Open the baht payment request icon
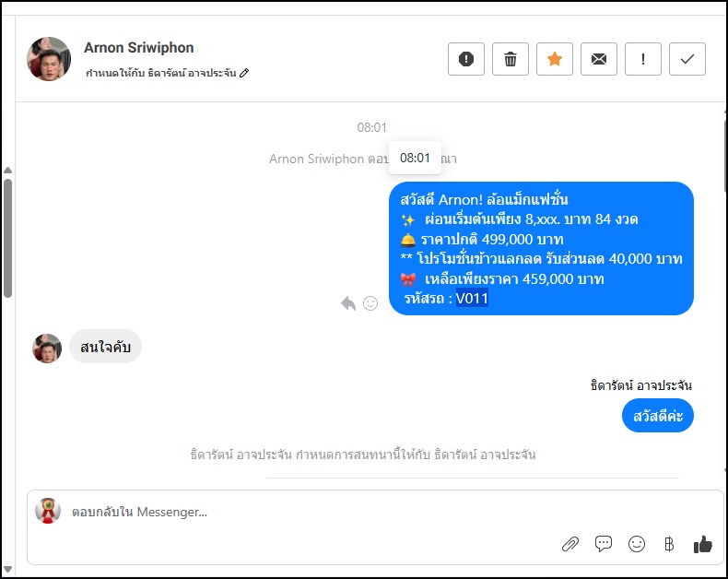Screen dimensions: 728x579 [x=669, y=544]
